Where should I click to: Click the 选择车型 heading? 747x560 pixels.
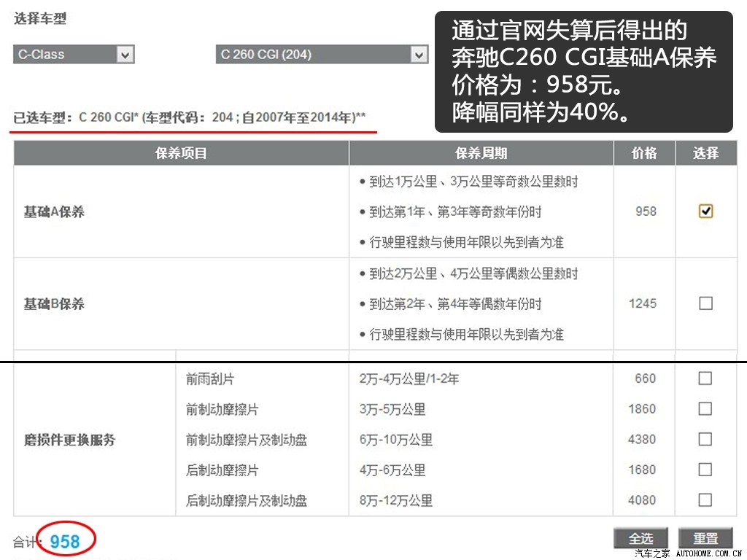click(40, 18)
